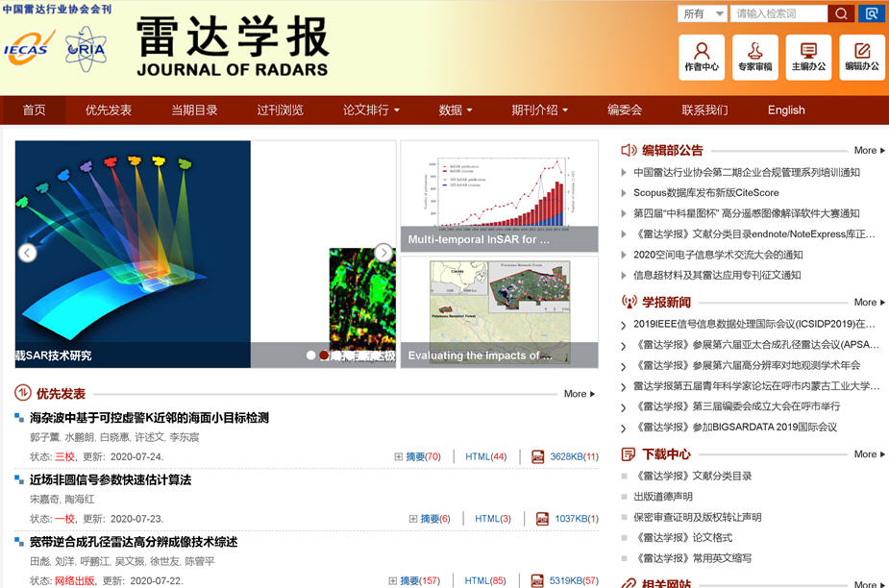This screenshot has width=889, height=588.
Task: Click inside the 请输入检索词 search field
Action: click(x=778, y=13)
